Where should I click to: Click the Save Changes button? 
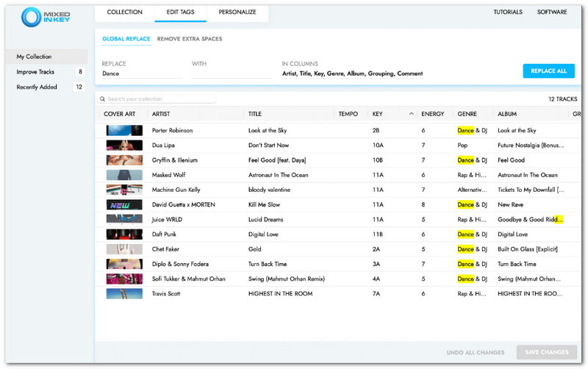[546, 352]
